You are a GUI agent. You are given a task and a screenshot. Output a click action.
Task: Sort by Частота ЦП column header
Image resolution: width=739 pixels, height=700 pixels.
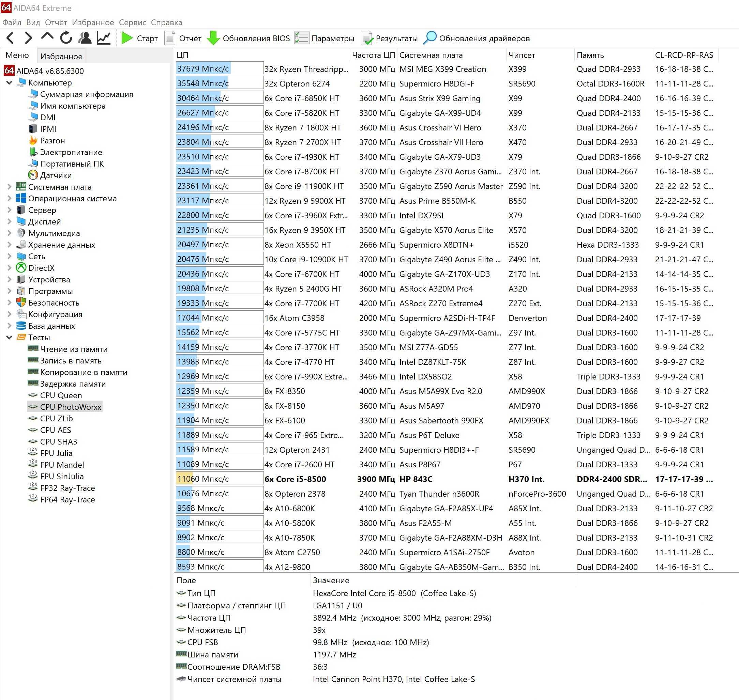tap(374, 55)
